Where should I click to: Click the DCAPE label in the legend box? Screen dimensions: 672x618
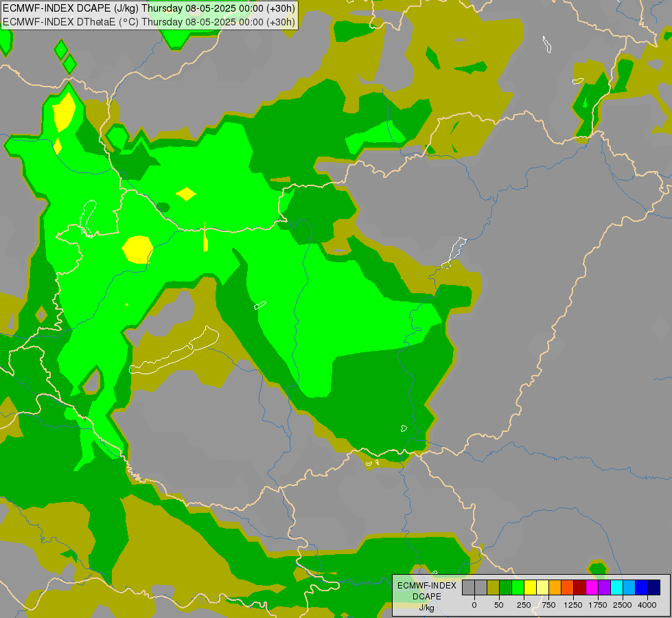pos(427,597)
